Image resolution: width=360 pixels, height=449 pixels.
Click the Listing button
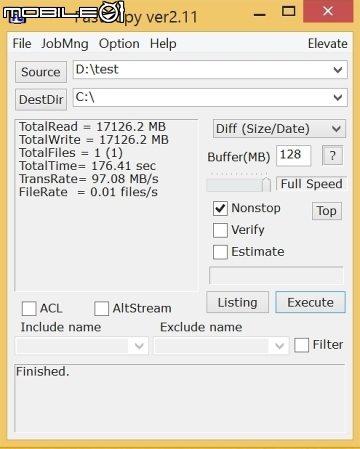pyautogui.click(x=237, y=302)
